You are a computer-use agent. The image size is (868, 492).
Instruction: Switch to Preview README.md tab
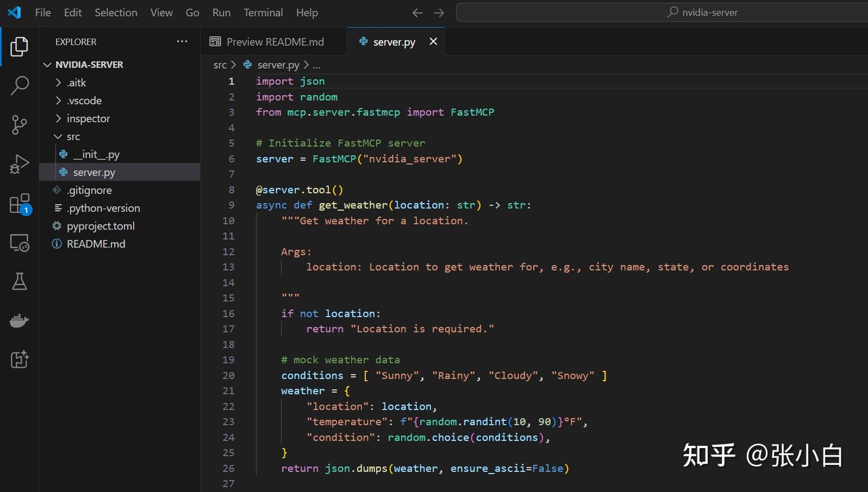pyautogui.click(x=274, y=42)
